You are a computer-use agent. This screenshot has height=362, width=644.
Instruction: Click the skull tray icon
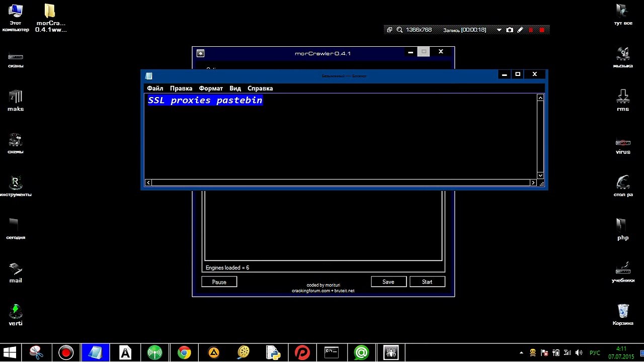pos(533,352)
